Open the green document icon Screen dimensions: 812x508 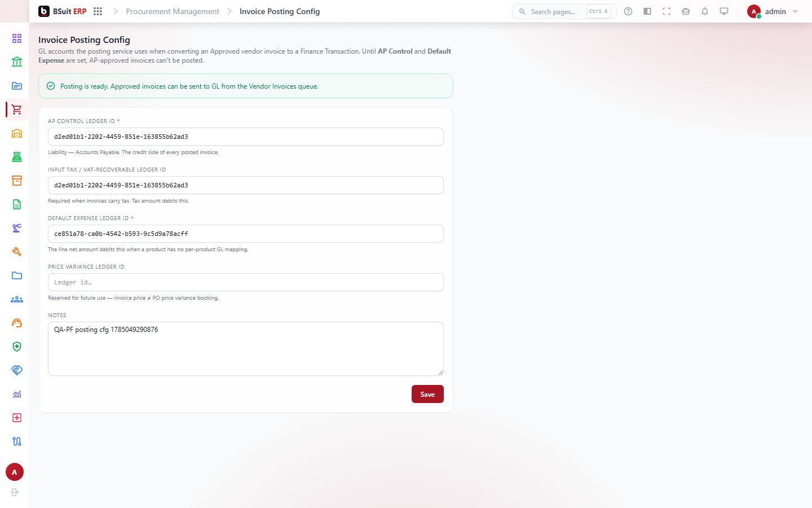17,204
